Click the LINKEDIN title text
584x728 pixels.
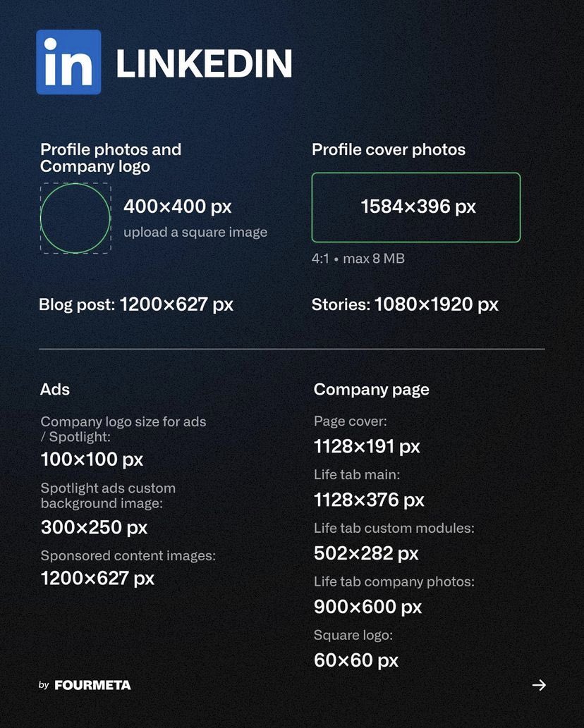[x=204, y=63]
